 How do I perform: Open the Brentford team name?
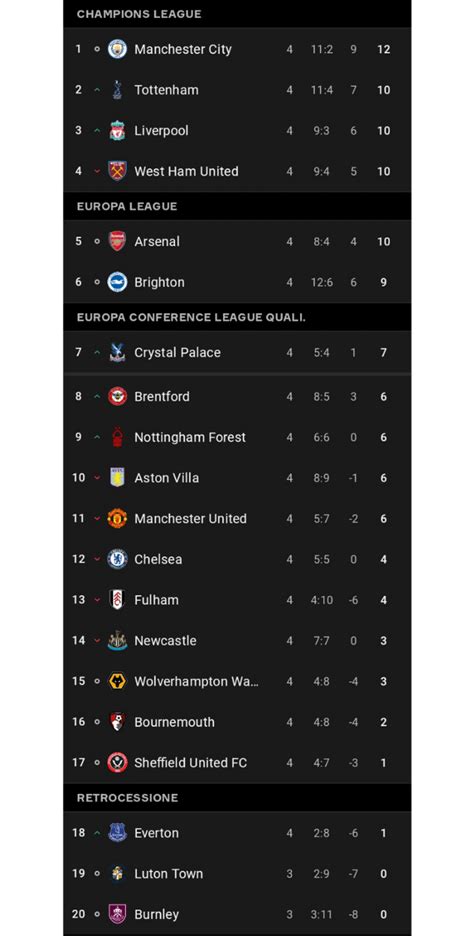pyautogui.click(x=162, y=396)
